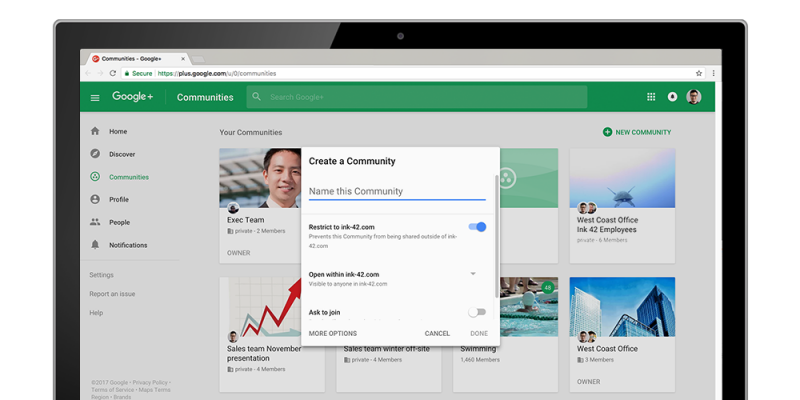Open the hamburger main menu
800x400 pixels.
[95, 97]
